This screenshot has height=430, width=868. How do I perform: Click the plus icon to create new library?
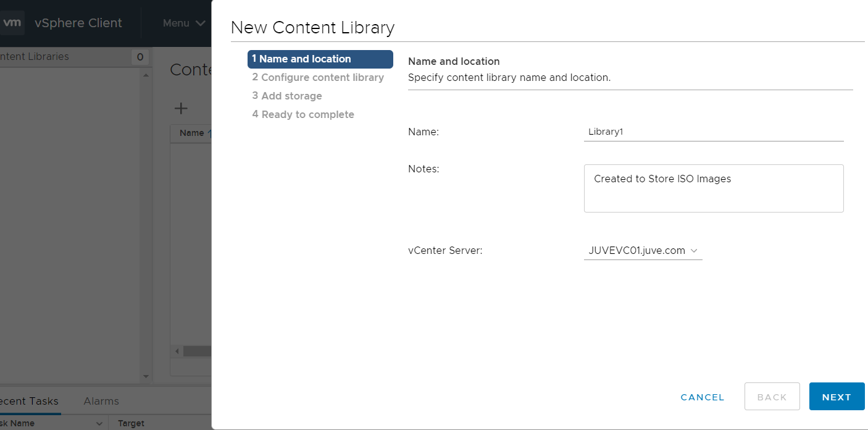pyautogui.click(x=180, y=108)
